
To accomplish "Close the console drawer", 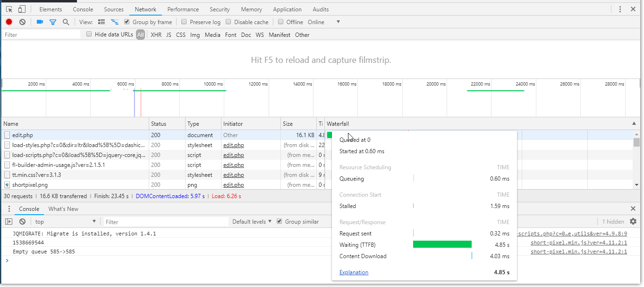I will tap(633, 209).
